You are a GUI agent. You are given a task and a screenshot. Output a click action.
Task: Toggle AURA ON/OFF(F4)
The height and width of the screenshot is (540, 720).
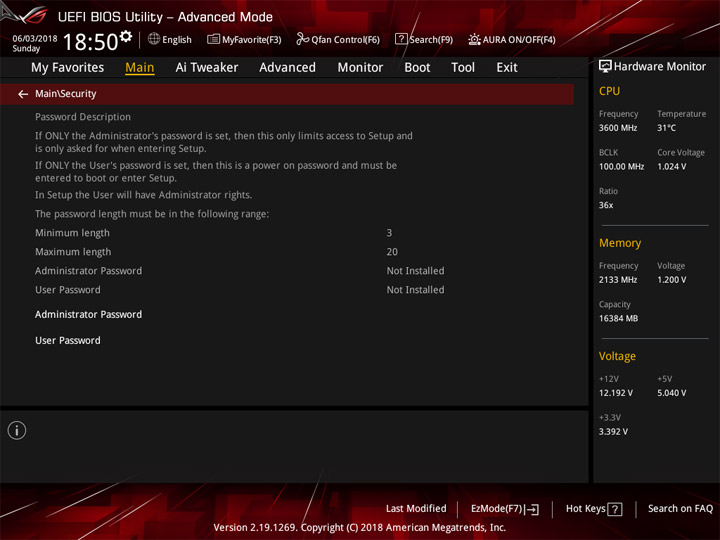click(x=512, y=39)
